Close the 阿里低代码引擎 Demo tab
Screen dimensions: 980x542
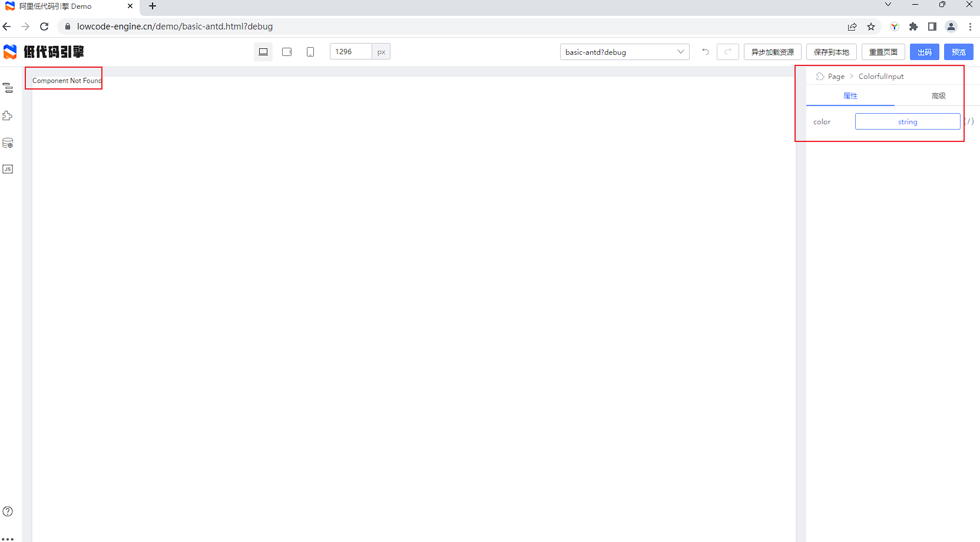click(130, 6)
